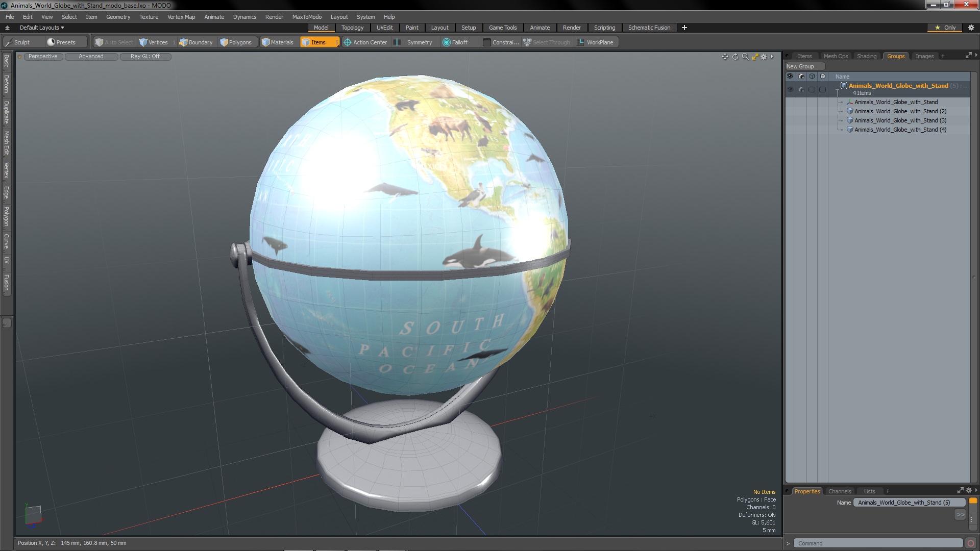The width and height of the screenshot is (980, 551).
Task: Open the Action Center options
Action: click(365, 42)
